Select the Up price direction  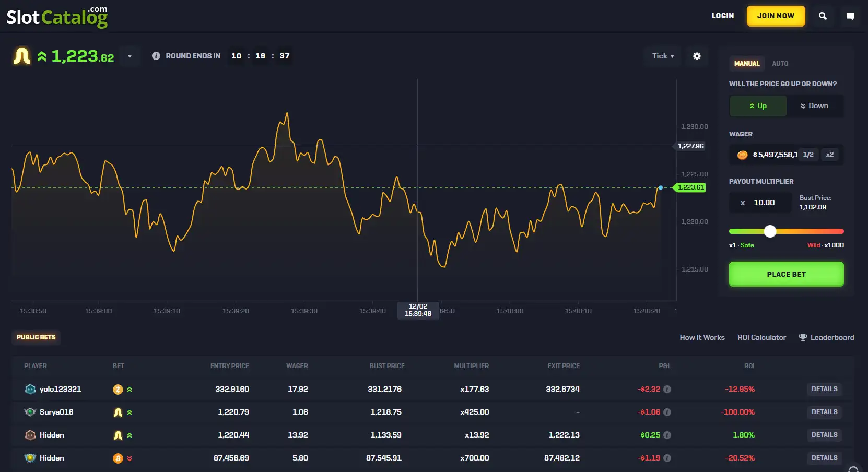(758, 106)
